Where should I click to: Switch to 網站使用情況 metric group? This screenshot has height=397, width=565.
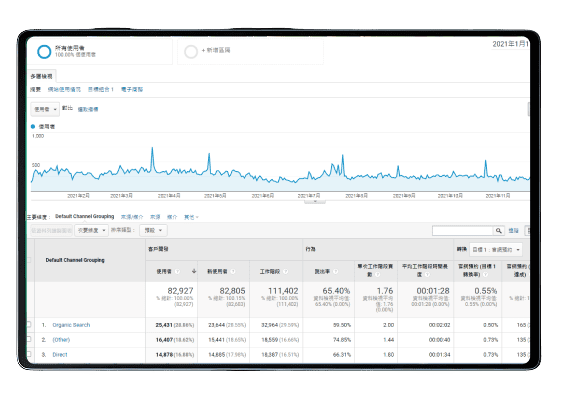tap(64, 89)
